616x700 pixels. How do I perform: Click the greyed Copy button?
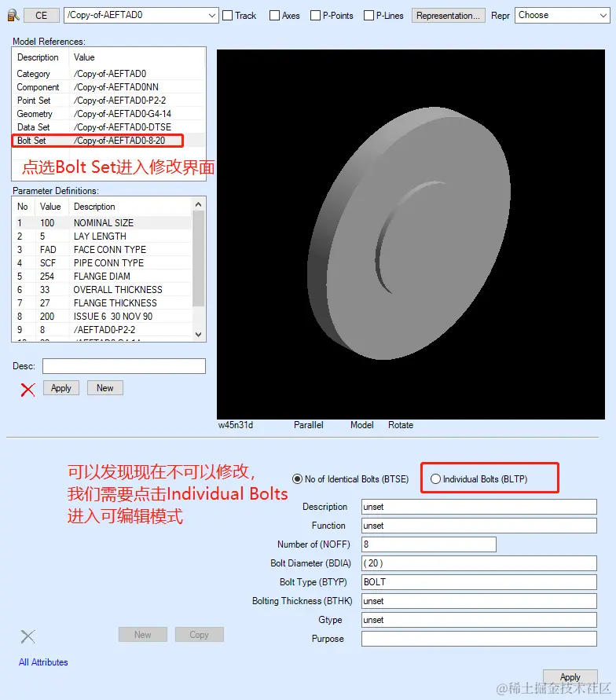[199, 634]
